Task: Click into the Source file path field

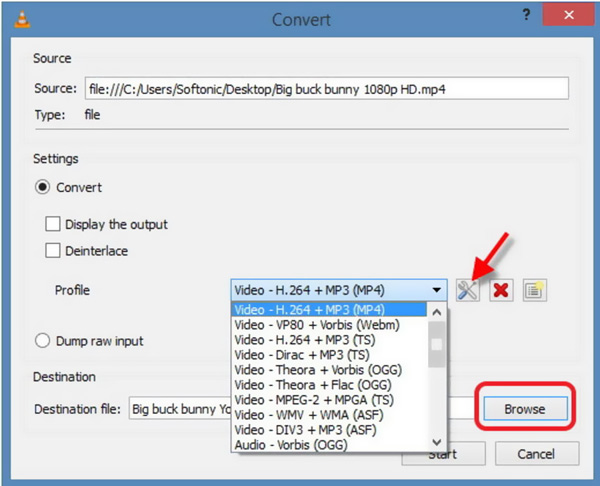Action: [x=326, y=89]
